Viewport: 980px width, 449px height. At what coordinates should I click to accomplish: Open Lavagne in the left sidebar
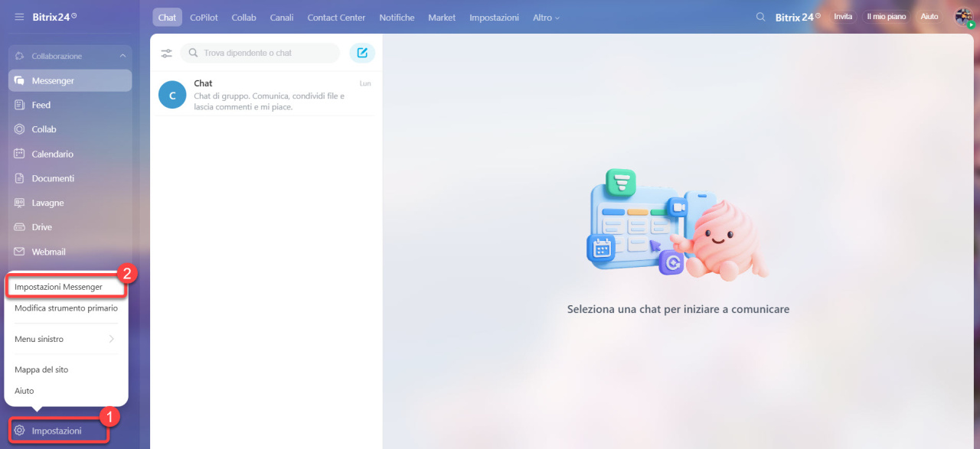(x=70, y=203)
